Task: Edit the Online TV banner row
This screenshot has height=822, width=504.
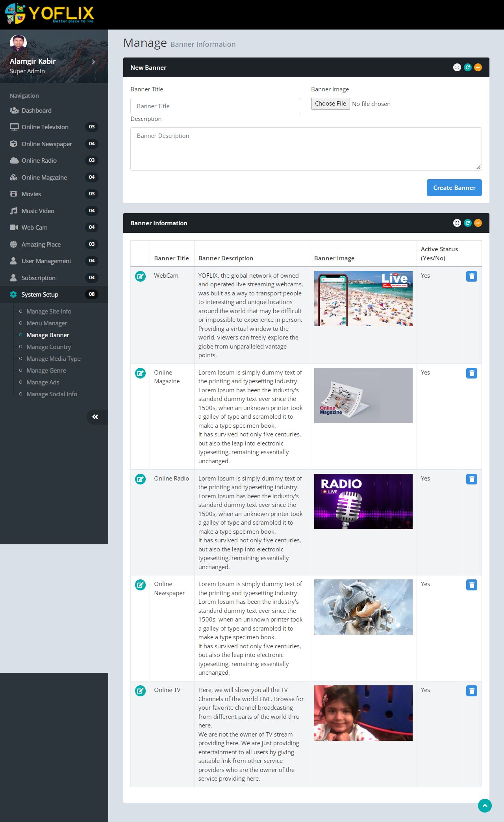Action: pyautogui.click(x=140, y=691)
